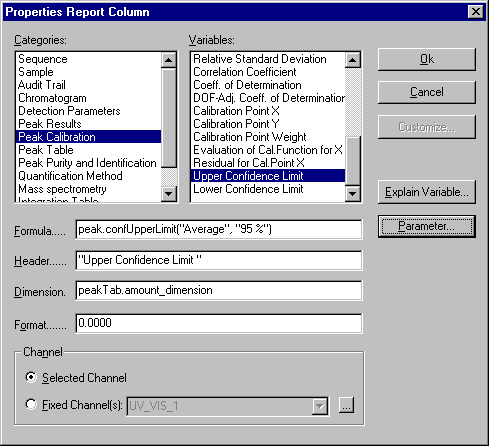489x446 pixels.
Task: Click the Variables list scroll down arrow
Action: click(x=353, y=194)
